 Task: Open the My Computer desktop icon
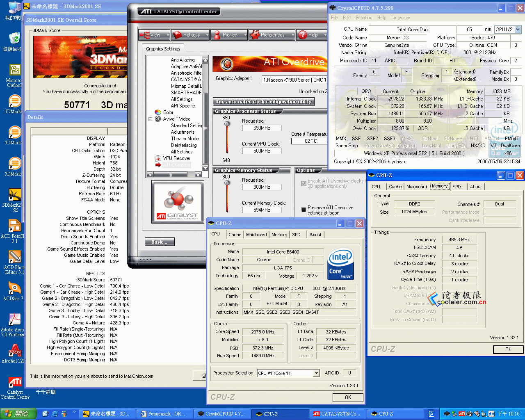click(15, 7)
